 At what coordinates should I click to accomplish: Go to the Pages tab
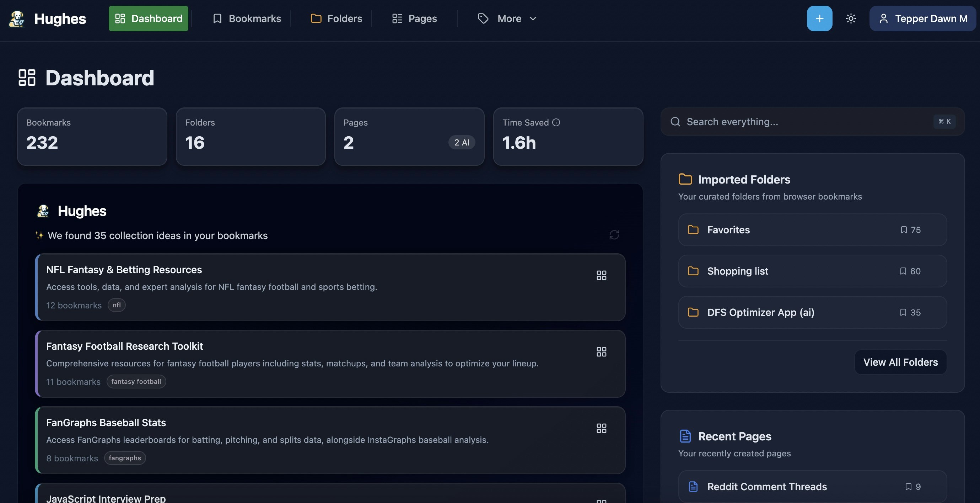click(x=414, y=18)
